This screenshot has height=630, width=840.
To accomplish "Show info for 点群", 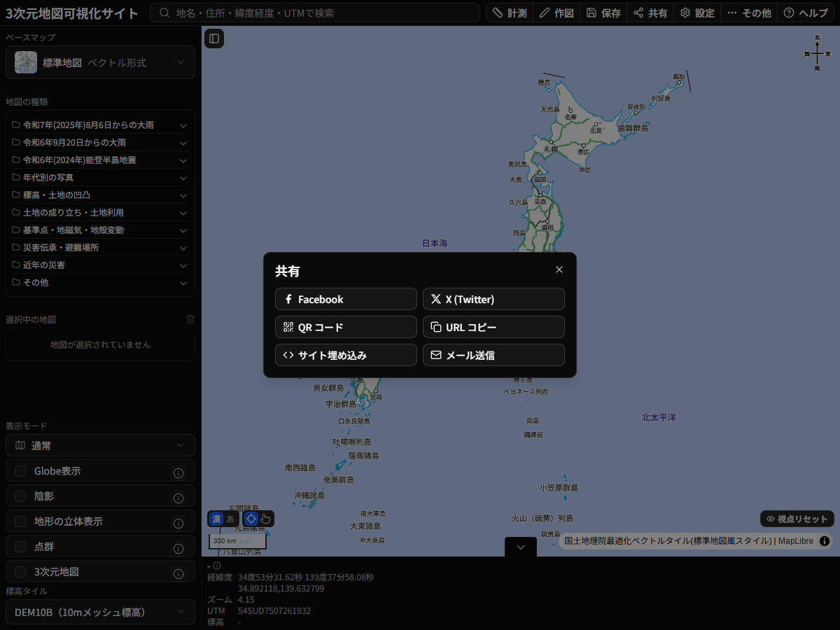I will (178, 549).
